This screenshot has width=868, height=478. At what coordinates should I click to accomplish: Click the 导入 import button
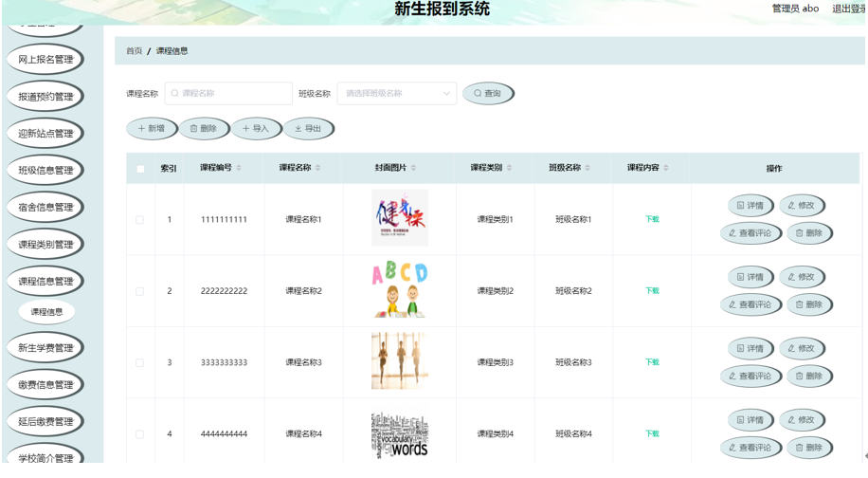click(256, 128)
